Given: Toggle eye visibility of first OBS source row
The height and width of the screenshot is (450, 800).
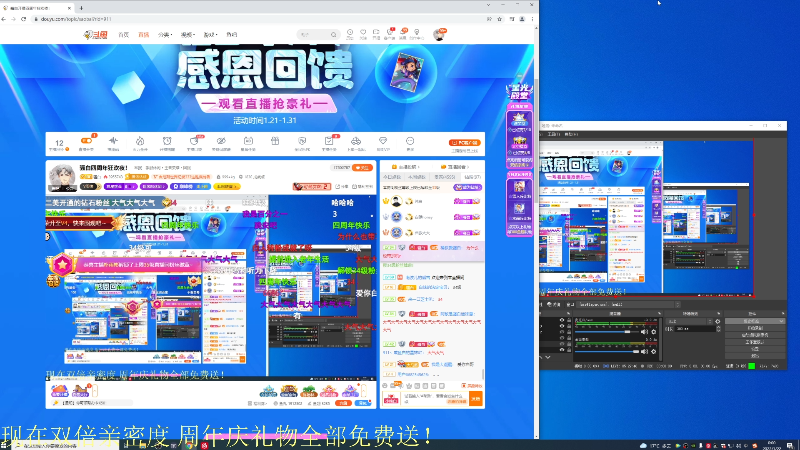Looking at the screenshot, I should pos(562,320).
